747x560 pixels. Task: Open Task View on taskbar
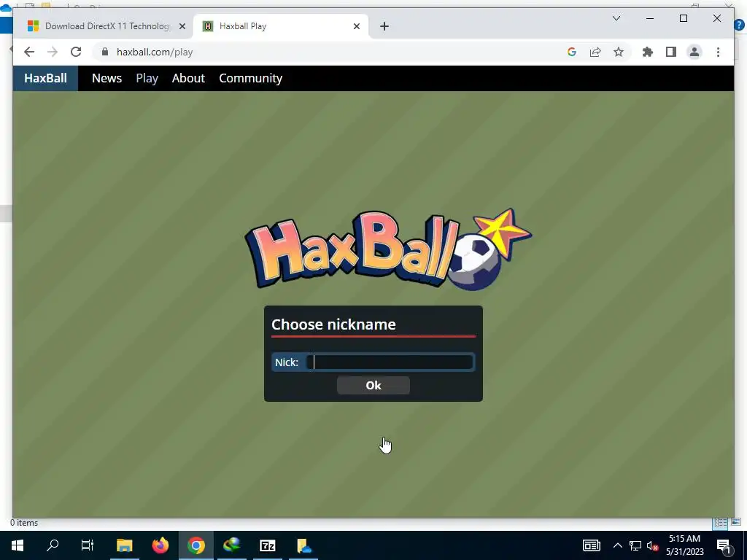pos(88,545)
